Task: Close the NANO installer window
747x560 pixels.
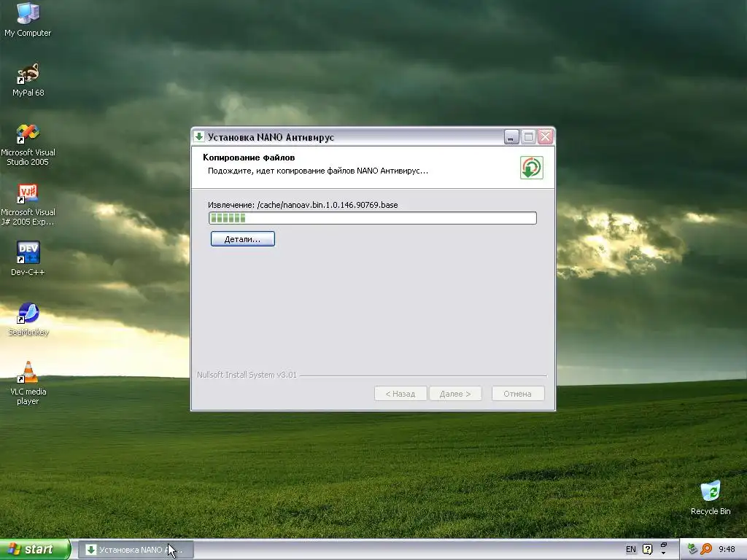Action: (546, 137)
